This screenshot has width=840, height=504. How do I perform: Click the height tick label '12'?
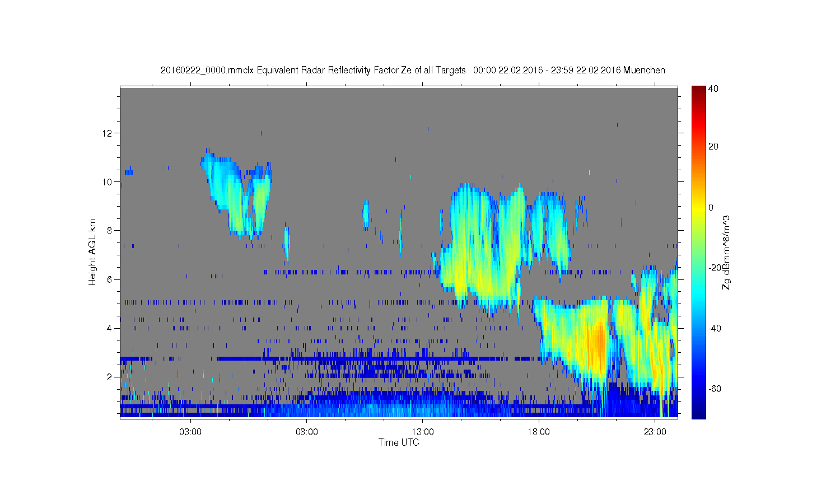pyautogui.click(x=108, y=133)
